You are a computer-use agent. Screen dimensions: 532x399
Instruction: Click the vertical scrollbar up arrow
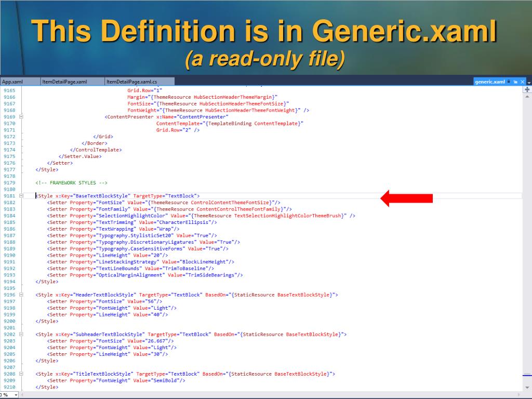(528, 97)
